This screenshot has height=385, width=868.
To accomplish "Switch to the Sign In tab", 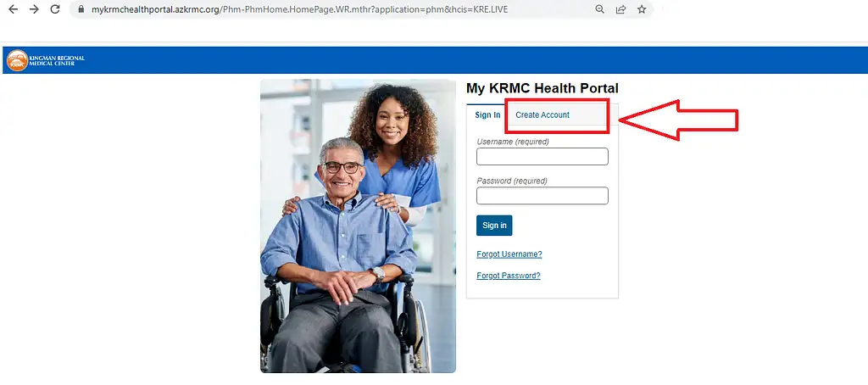I will pos(487,115).
